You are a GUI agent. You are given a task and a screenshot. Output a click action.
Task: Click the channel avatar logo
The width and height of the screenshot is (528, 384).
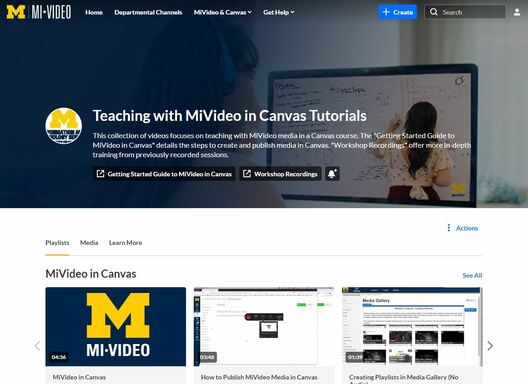pyautogui.click(x=64, y=126)
